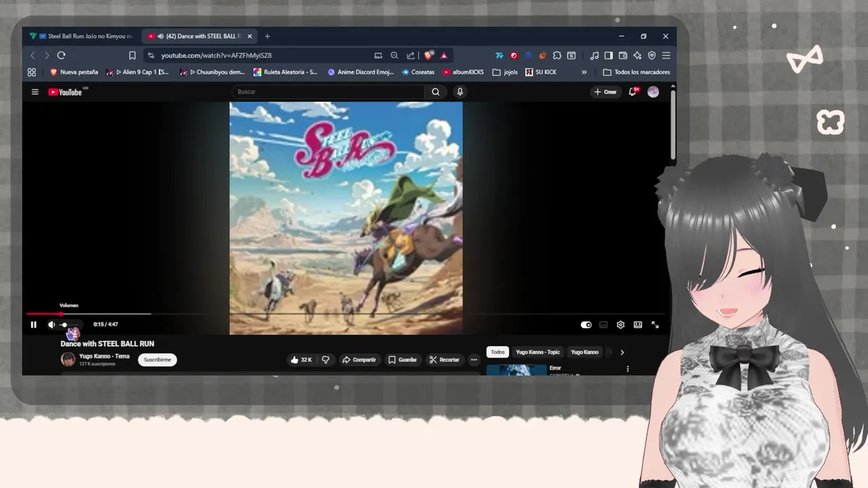Open Yugo Kanno - Tema channel link

(104, 357)
